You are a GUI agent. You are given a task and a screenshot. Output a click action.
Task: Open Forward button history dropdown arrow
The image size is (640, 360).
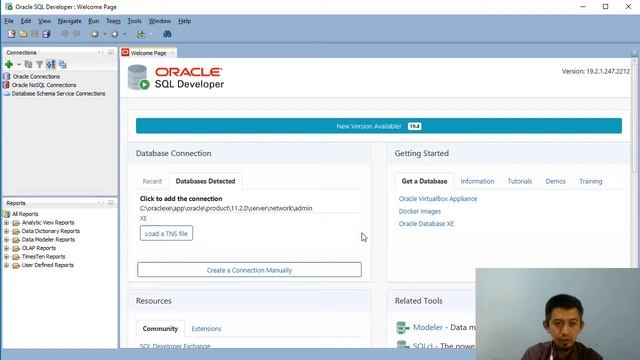124,34
